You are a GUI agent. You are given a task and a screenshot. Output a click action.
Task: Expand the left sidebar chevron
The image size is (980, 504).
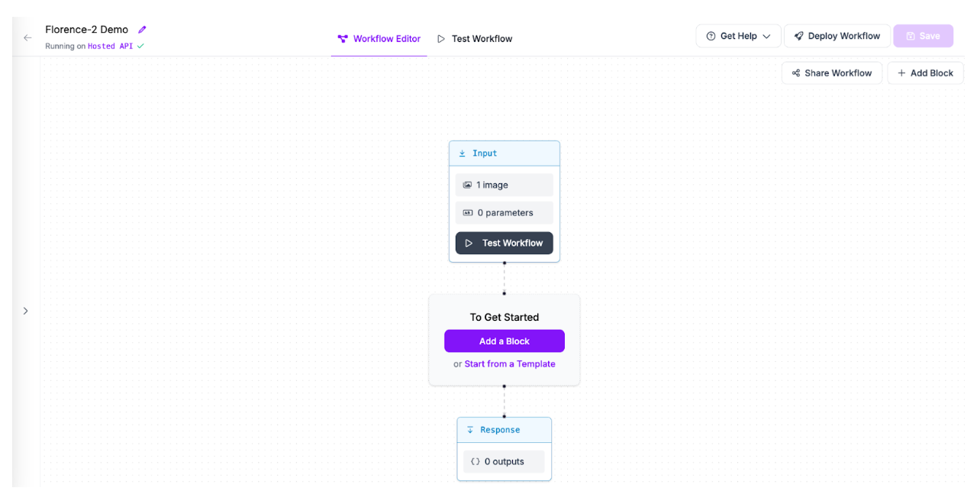pos(25,311)
